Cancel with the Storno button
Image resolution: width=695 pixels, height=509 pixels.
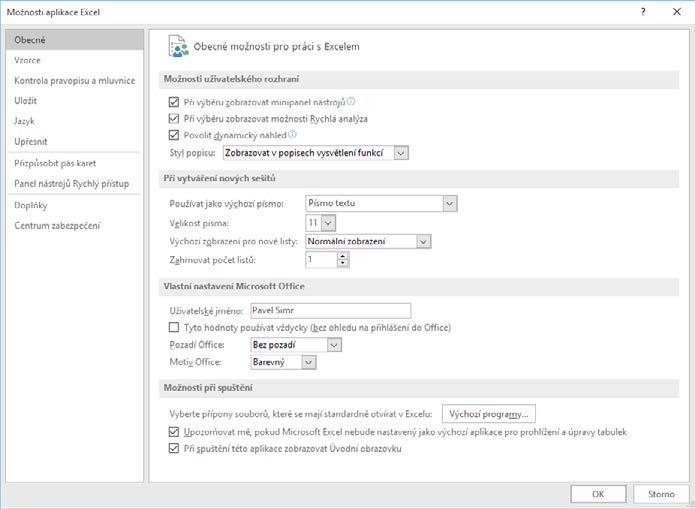[x=661, y=494]
